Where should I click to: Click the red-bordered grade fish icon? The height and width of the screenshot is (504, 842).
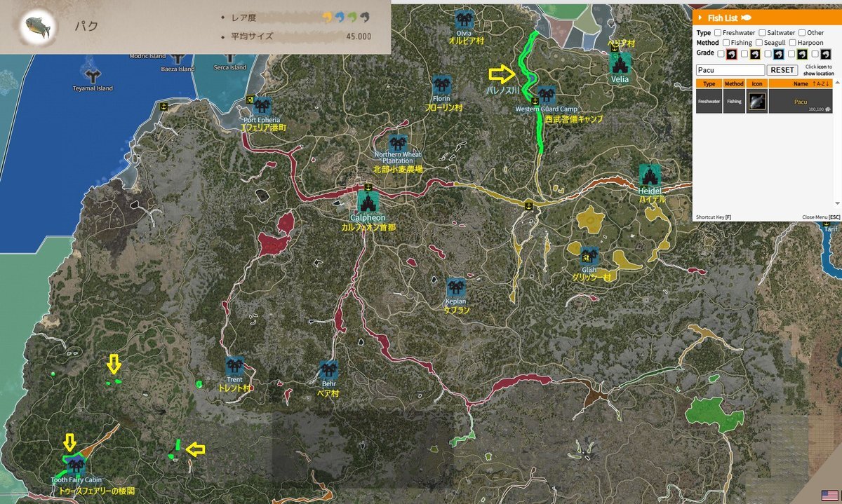click(x=731, y=53)
